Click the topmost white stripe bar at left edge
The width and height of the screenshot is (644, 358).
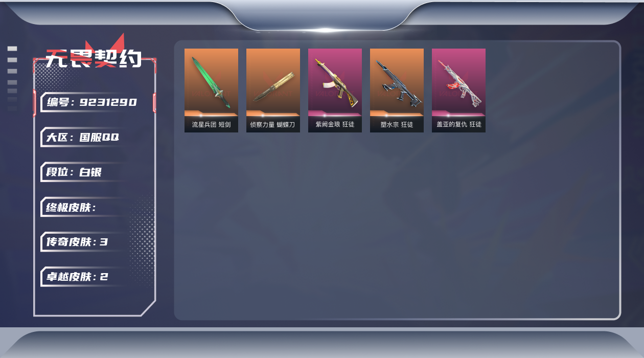12,49
